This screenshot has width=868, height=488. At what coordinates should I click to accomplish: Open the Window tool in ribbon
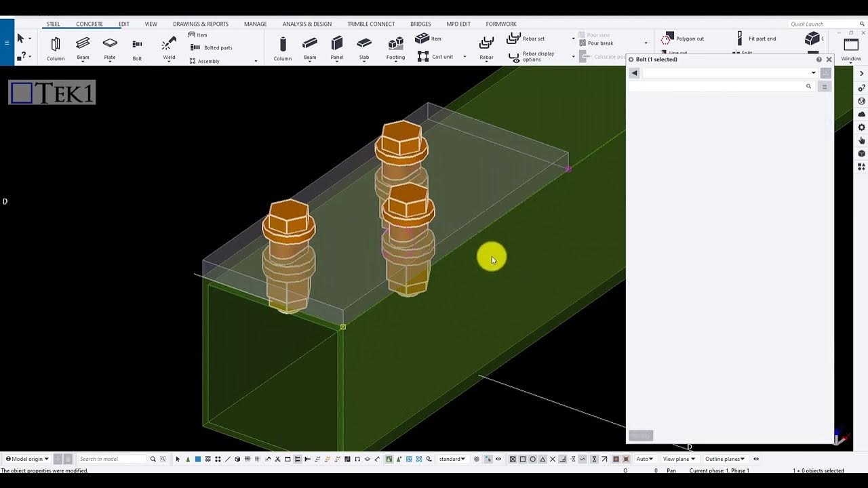pos(851,49)
